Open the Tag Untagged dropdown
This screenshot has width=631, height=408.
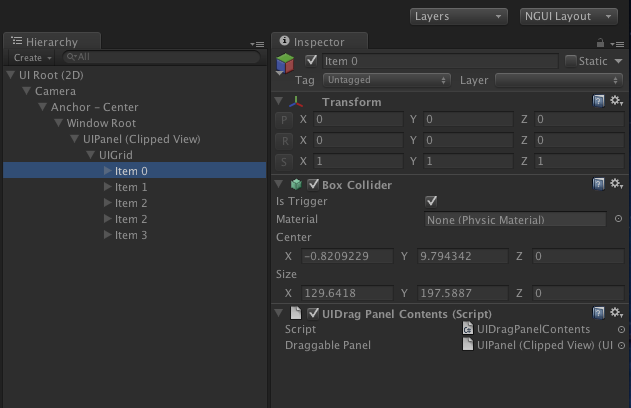[386, 80]
